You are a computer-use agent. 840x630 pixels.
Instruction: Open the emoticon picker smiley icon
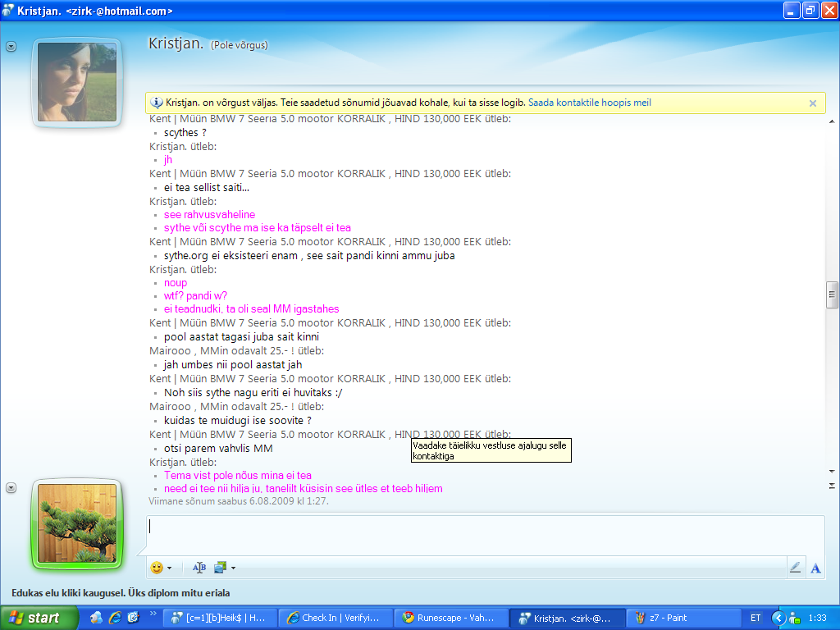click(x=157, y=568)
